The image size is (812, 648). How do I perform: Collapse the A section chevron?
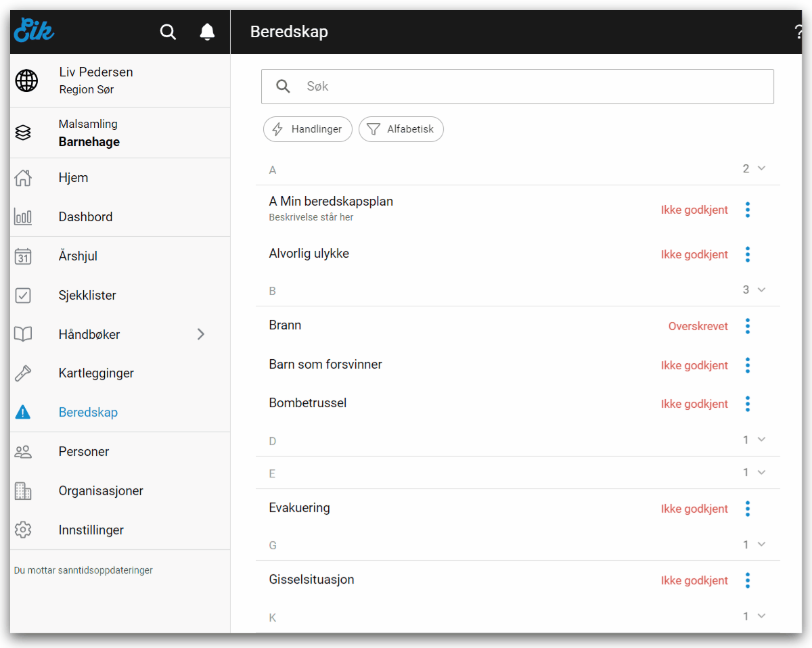click(x=761, y=168)
